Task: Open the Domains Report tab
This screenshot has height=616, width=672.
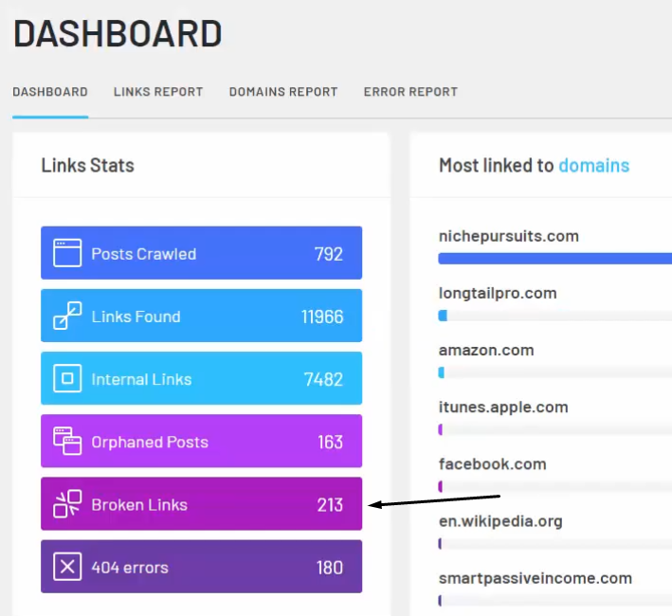Action: click(x=283, y=92)
